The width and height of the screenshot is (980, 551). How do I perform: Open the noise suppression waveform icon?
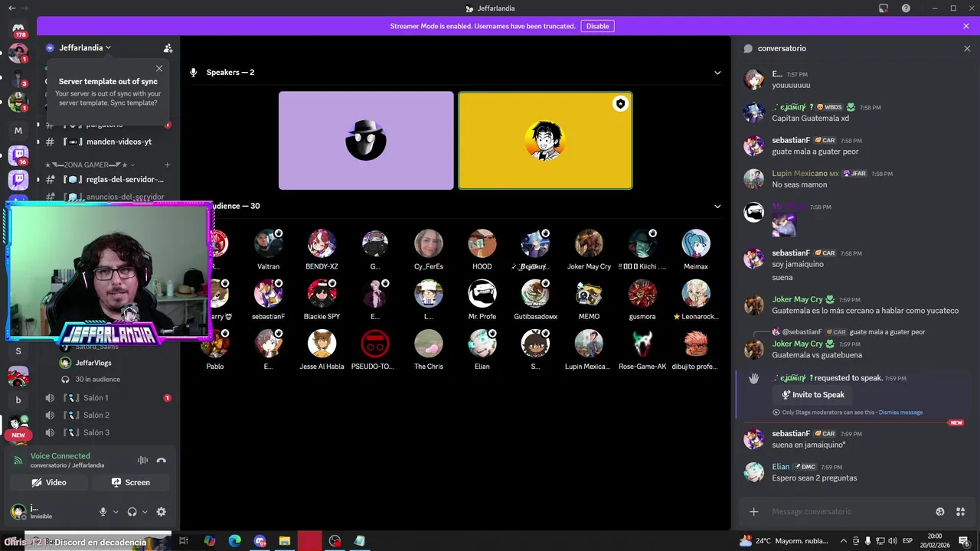point(142,461)
